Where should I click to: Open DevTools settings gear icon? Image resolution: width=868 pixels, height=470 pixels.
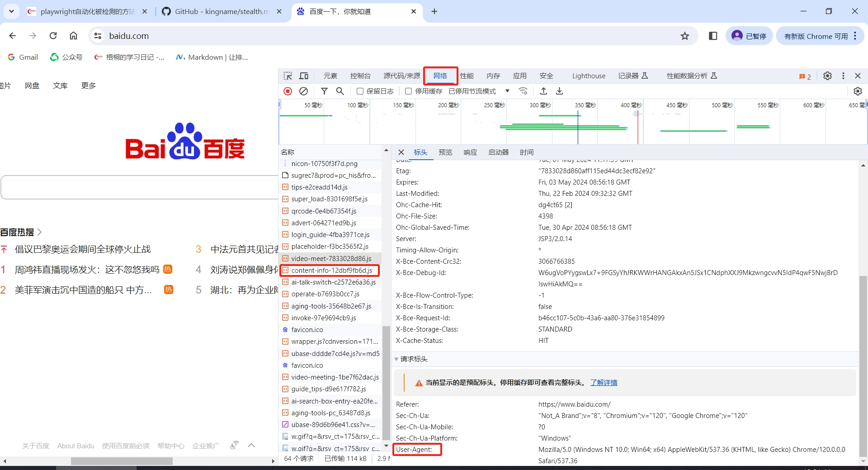coord(827,76)
